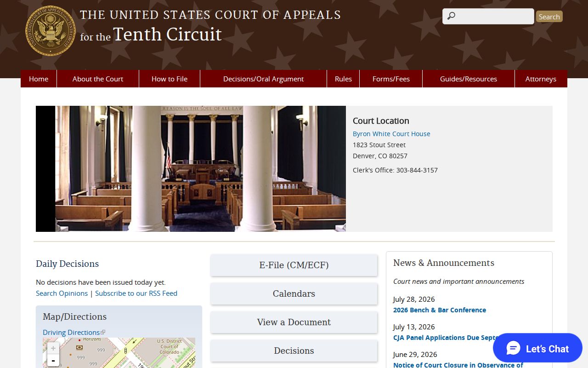This screenshot has height=368, width=588.
Task: Open the Let's Chat bubble
Action: click(x=537, y=348)
